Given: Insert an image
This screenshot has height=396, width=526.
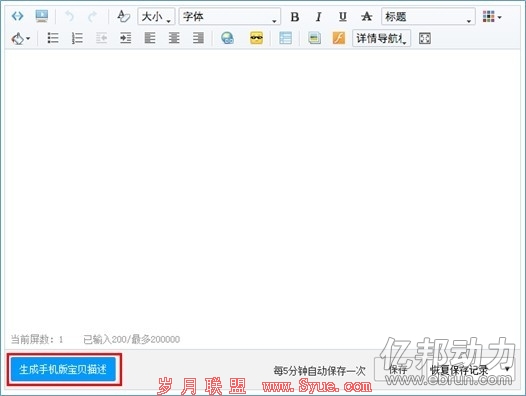Looking at the screenshot, I should [x=314, y=38].
